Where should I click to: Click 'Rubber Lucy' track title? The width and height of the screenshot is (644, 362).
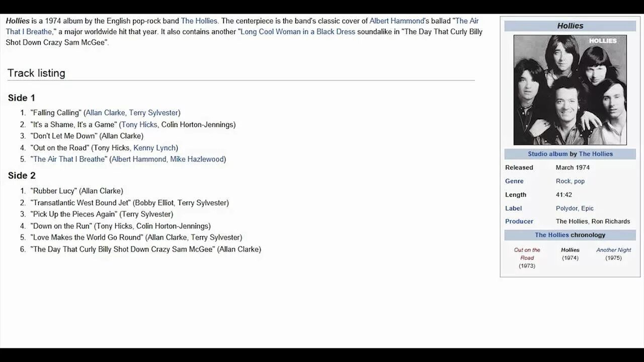[x=54, y=191]
